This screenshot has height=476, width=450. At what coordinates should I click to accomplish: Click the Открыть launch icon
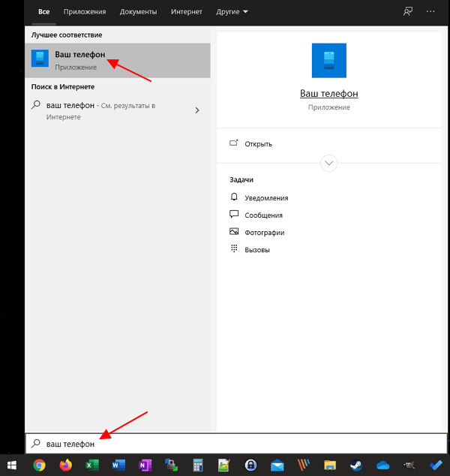tap(234, 143)
